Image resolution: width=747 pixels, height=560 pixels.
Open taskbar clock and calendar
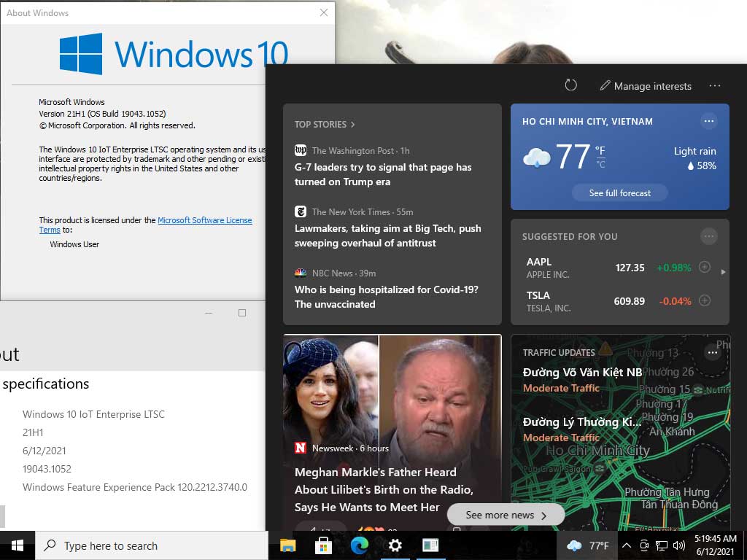click(x=715, y=545)
